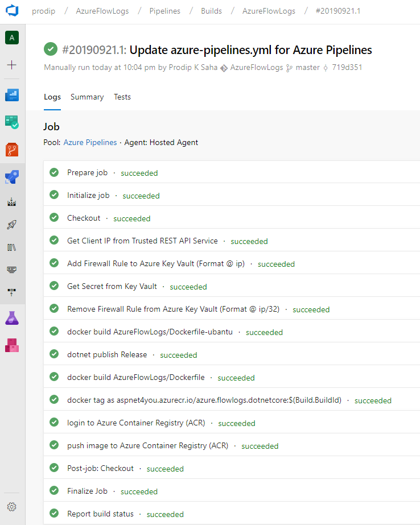The image size is (420, 525).
Task: Open Artifacts package icon in the sidebar
Action: coord(12,345)
